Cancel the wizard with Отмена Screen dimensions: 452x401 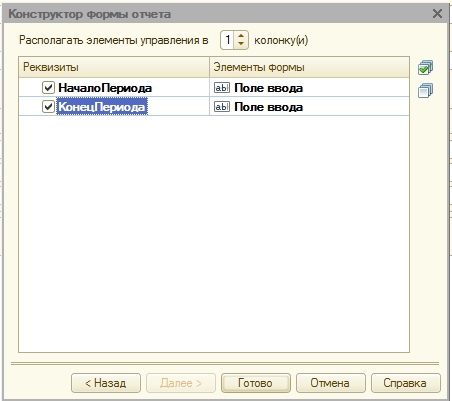click(x=330, y=383)
